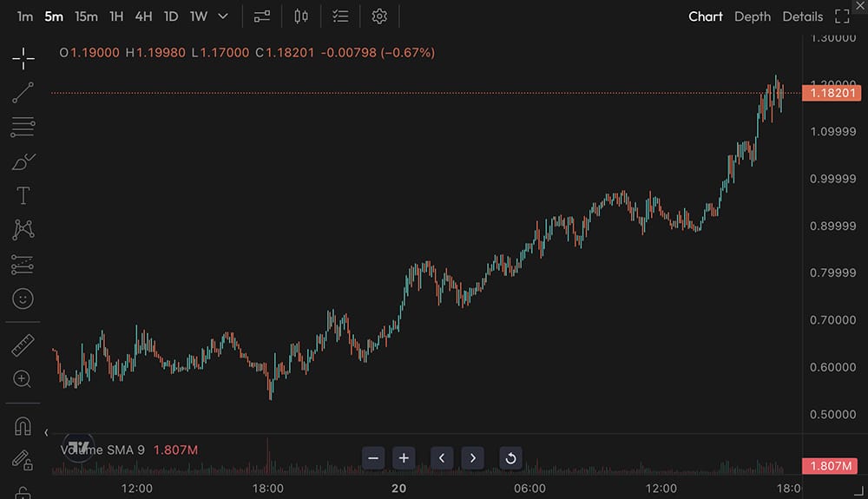Collapse the left drawing toolbar arrow

point(46,432)
